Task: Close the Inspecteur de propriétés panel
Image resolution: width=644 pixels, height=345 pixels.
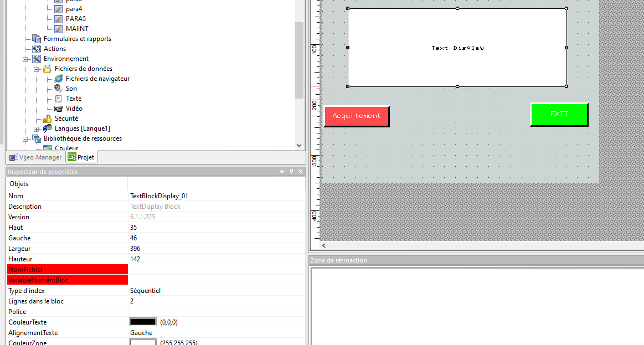Action: 301,171
